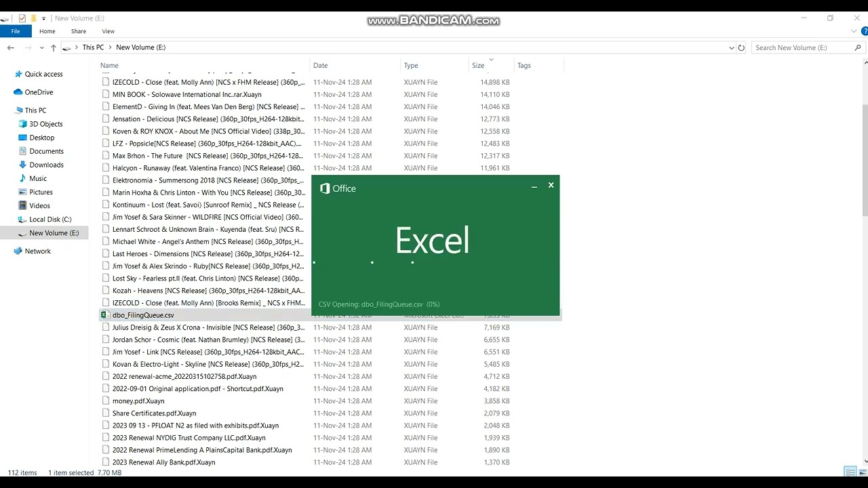This screenshot has height=488, width=868.
Task: Open the Downloads folder icon
Action: click(x=22, y=165)
